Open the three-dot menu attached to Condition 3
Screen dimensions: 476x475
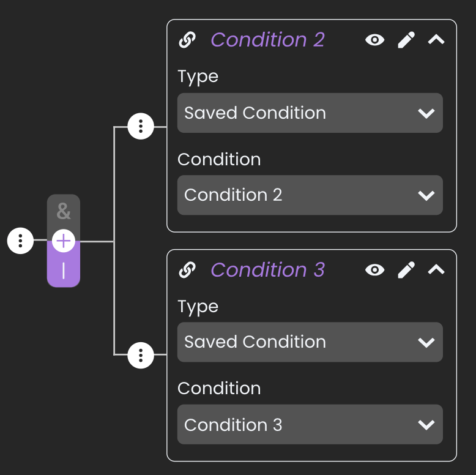[x=141, y=356]
